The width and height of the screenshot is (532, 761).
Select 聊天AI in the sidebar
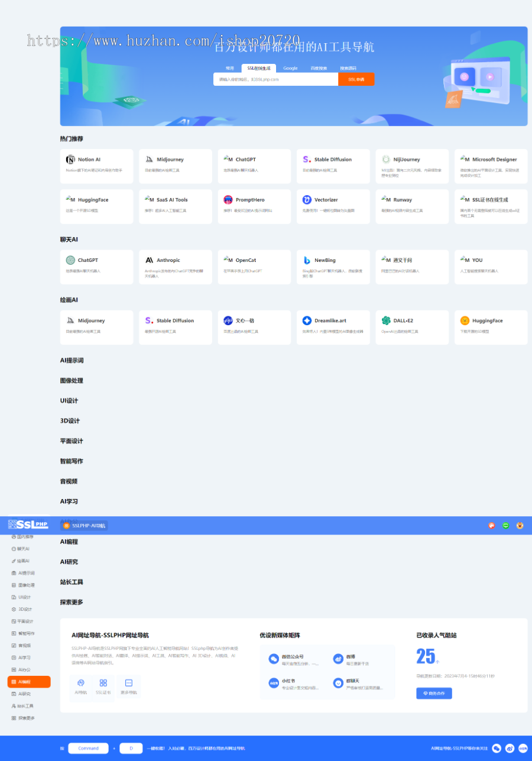pyautogui.click(x=28, y=549)
